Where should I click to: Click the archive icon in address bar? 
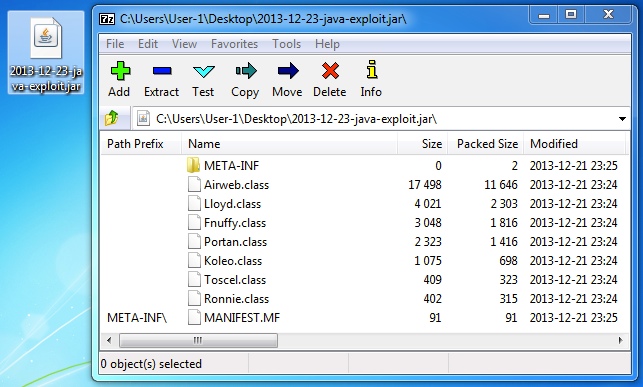pyautogui.click(x=143, y=118)
